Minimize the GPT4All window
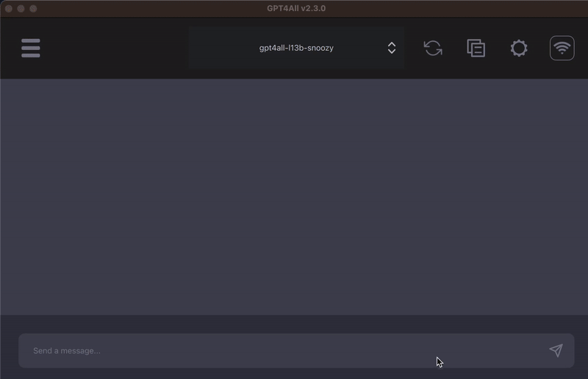This screenshot has height=379, width=588. coord(21,8)
